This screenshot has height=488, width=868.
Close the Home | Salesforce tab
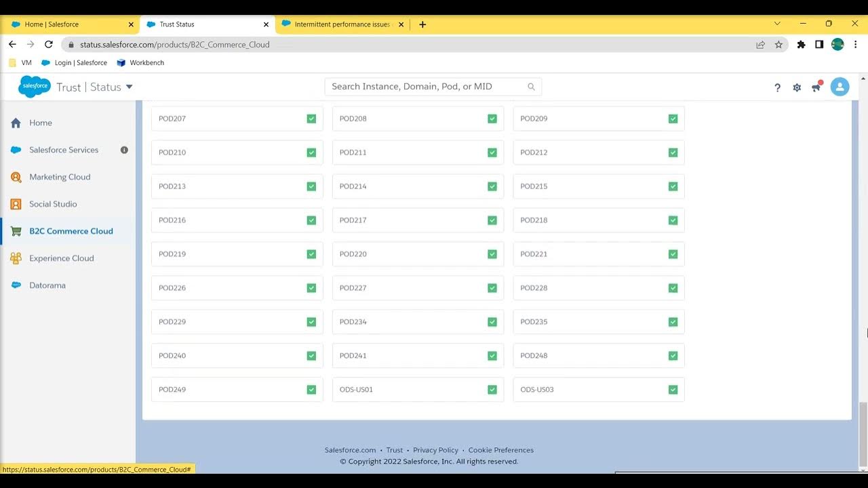click(131, 24)
